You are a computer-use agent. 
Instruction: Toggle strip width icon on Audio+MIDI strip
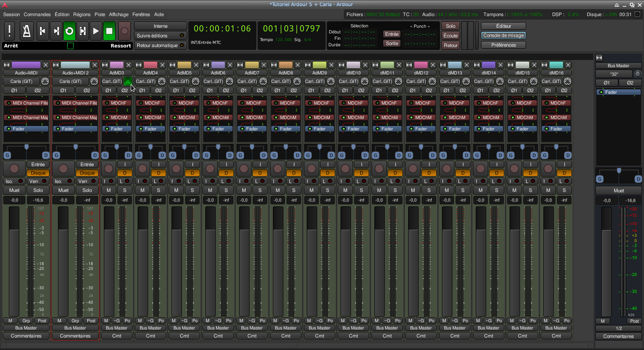point(7,65)
